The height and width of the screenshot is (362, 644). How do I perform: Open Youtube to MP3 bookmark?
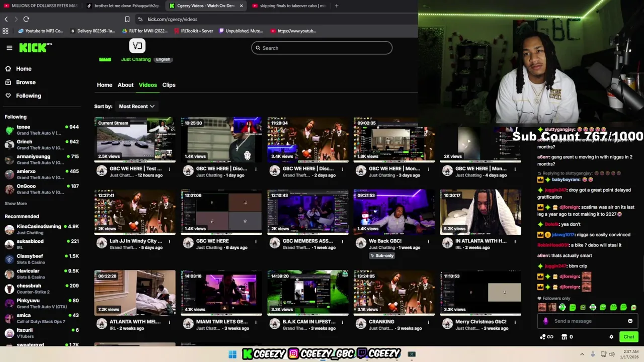pos(41,31)
